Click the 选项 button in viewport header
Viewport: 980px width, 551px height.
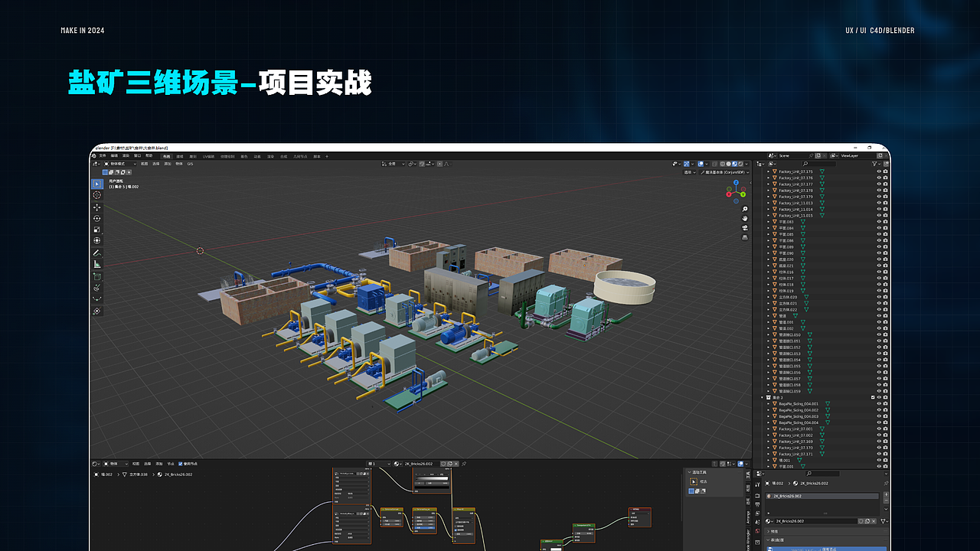click(x=690, y=172)
